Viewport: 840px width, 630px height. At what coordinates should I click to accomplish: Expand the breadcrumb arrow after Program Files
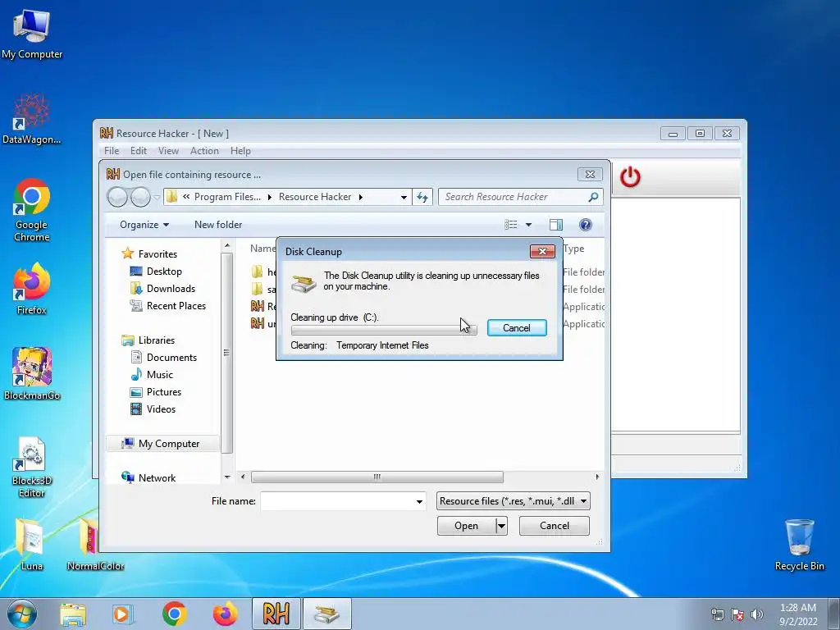point(269,197)
